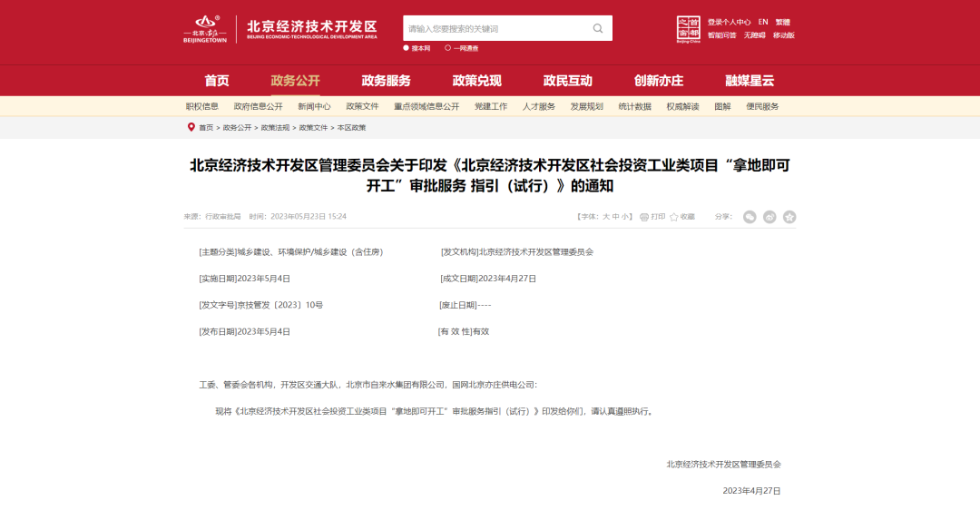Click the 废止日期 field
Image resolution: width=980 pixels, height=510 pixels.
coord(465,305)
